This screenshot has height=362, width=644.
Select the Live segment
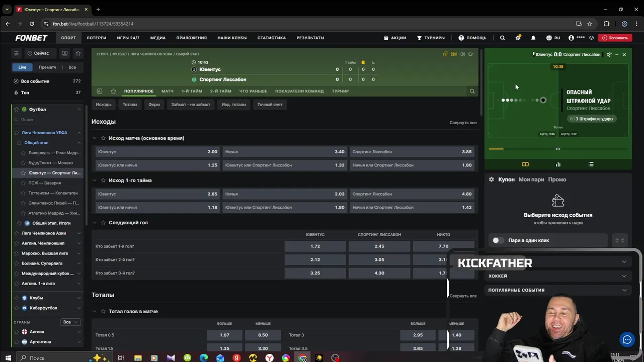(22, 67)
